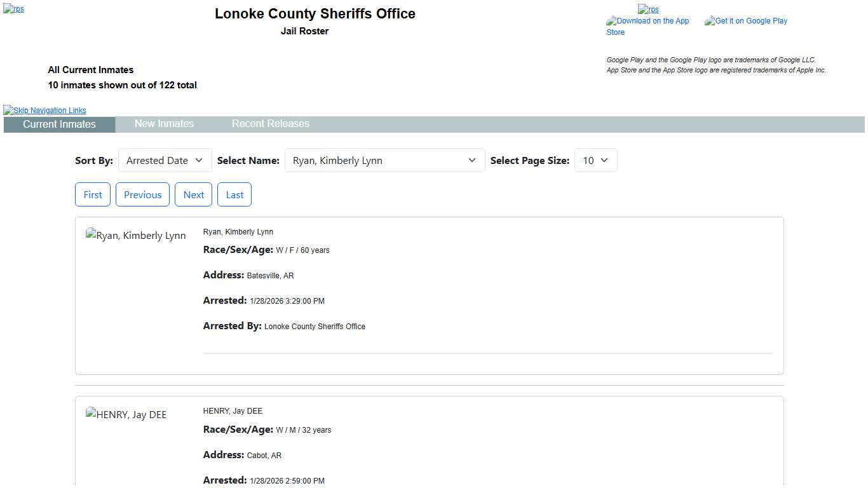
Task: Open the Select Name dropdown
Action: pos(384,161)
